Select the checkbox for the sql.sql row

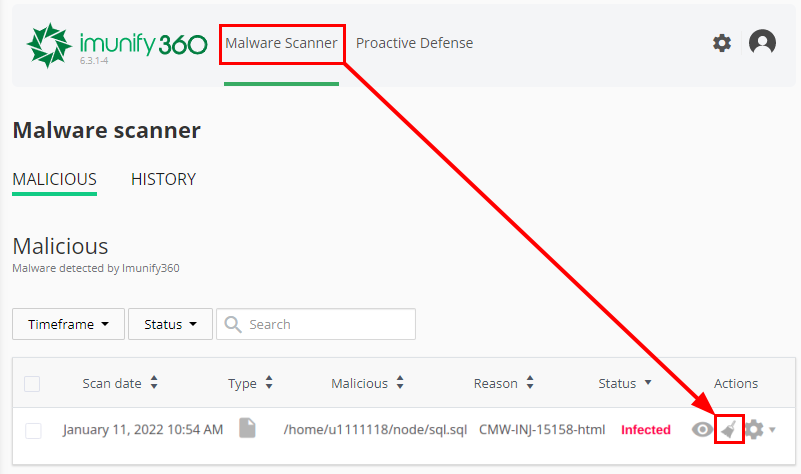pyautogui.click(x=33, y=430)
